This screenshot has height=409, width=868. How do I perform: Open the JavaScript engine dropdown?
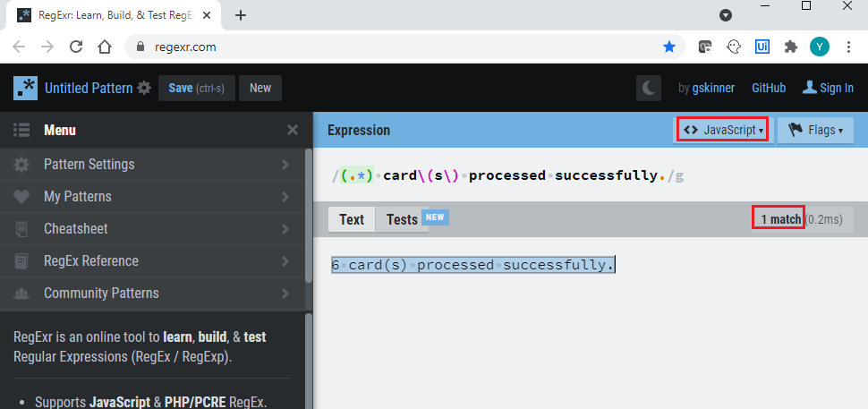click(723, 130)
